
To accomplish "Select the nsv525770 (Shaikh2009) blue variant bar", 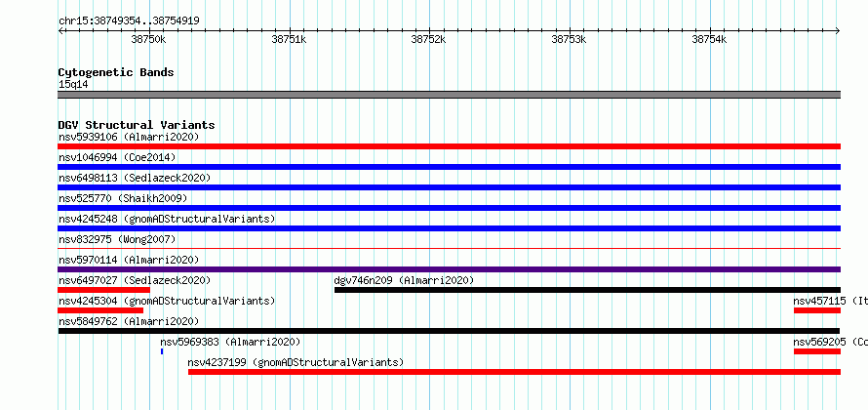I will click(x=449, y=208).
